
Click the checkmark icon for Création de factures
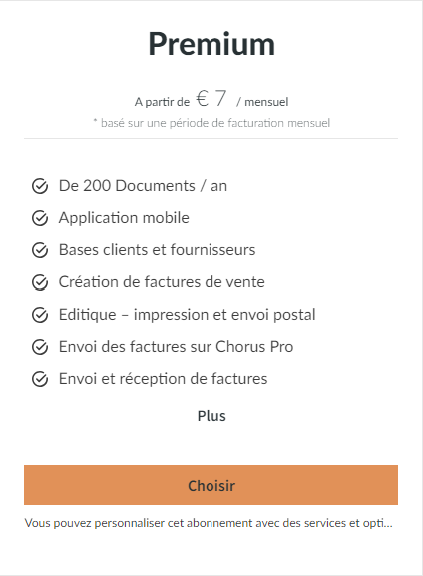40,282
